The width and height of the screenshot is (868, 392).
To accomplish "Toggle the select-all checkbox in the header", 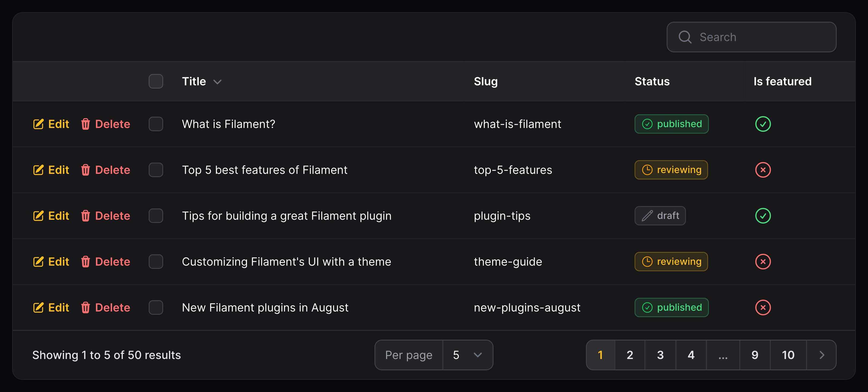I will click(x=156, y=81).
